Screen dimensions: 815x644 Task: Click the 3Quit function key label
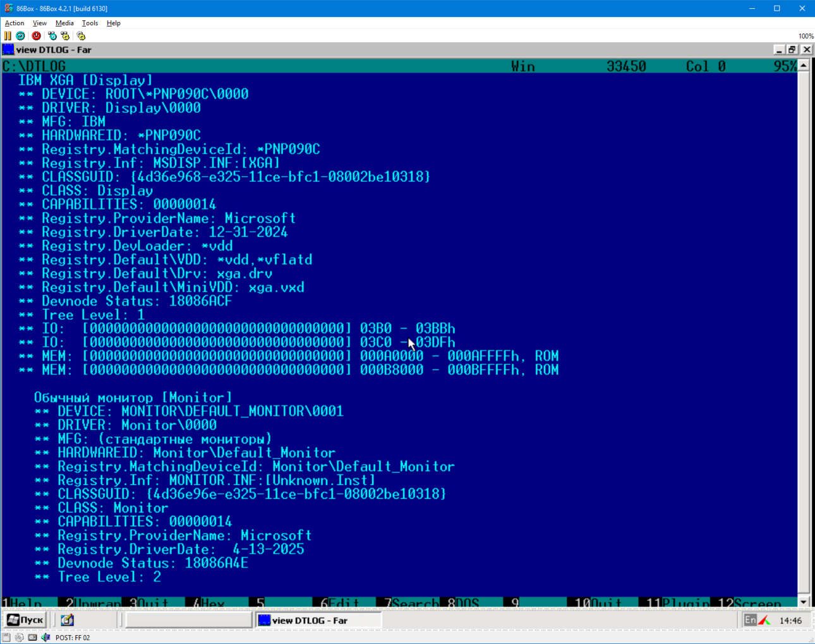[x=150, y=603]
